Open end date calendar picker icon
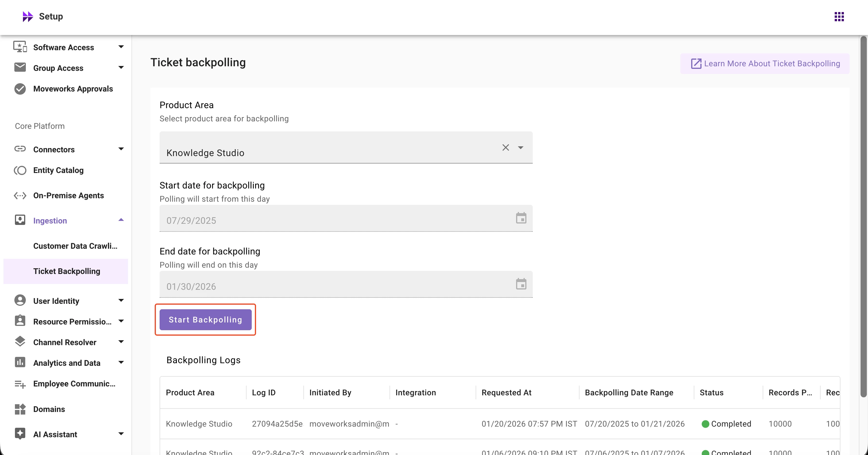Screen dimensions: 868x455 tap(521, 284)
